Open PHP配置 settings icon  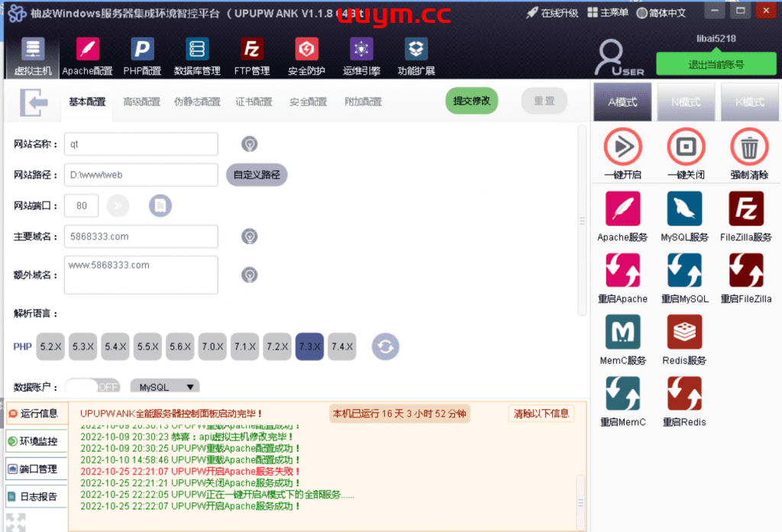(142, 50)
